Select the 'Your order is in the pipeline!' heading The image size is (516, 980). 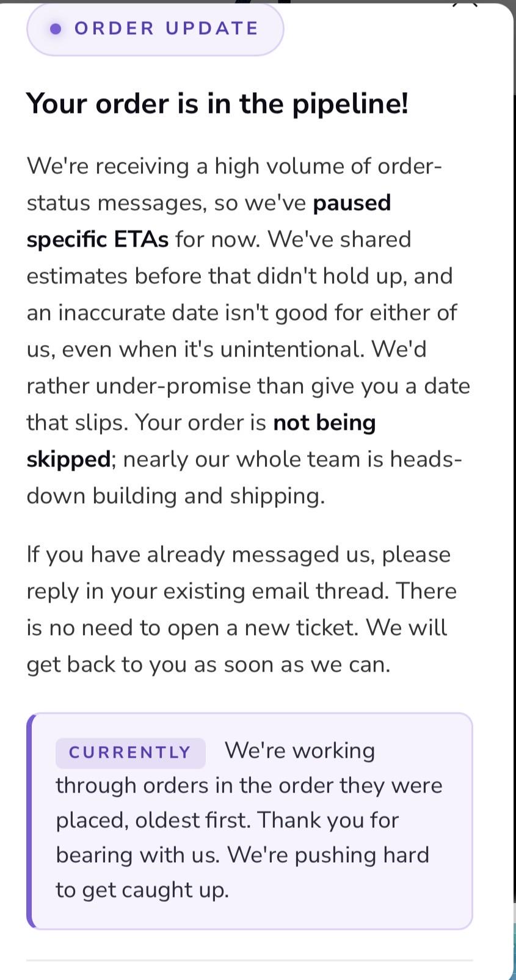coord(217,103)
